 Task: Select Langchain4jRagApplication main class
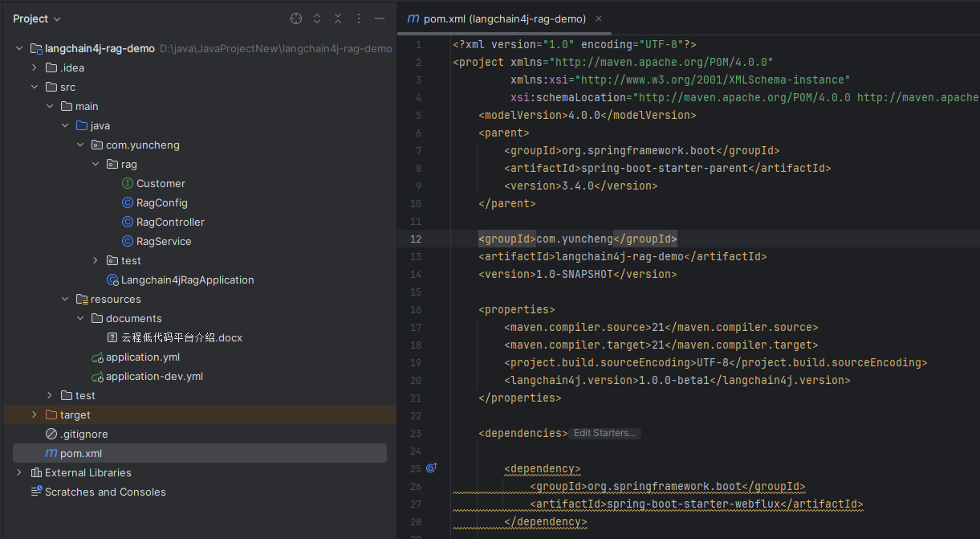point(187,280)
